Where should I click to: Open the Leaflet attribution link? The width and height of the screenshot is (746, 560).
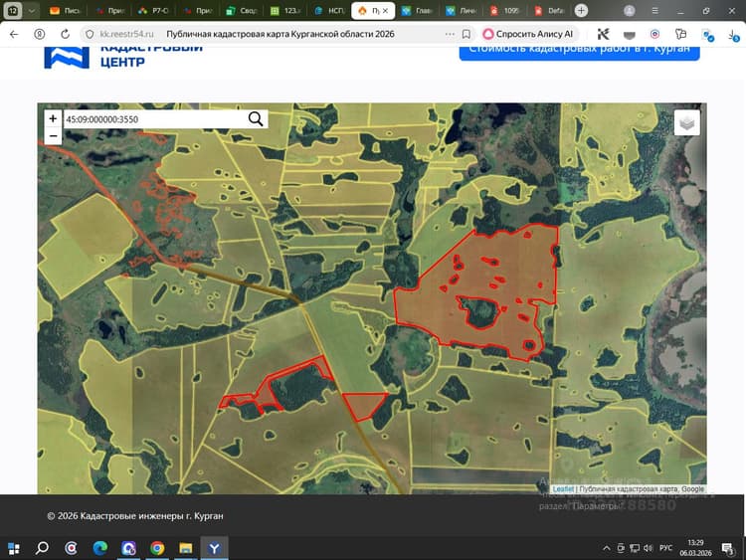(563, 488)
